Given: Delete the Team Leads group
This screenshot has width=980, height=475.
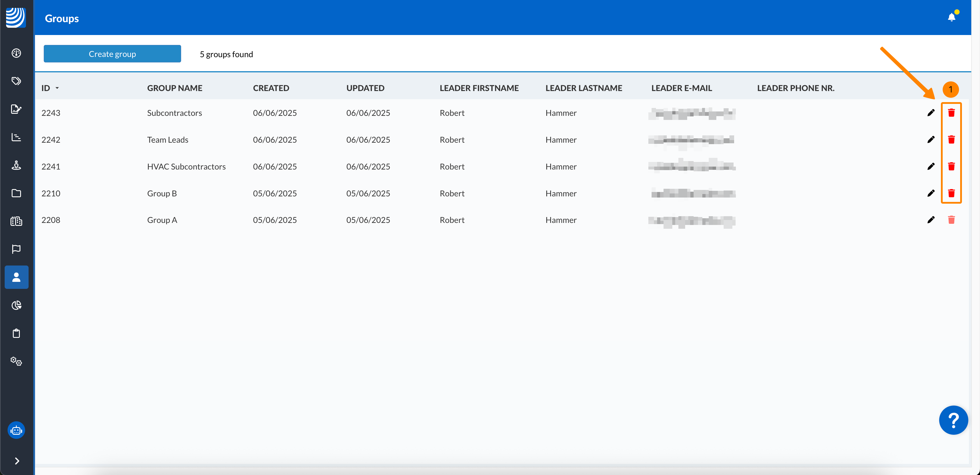Looking at the screenshot, I should pos(951,140).
